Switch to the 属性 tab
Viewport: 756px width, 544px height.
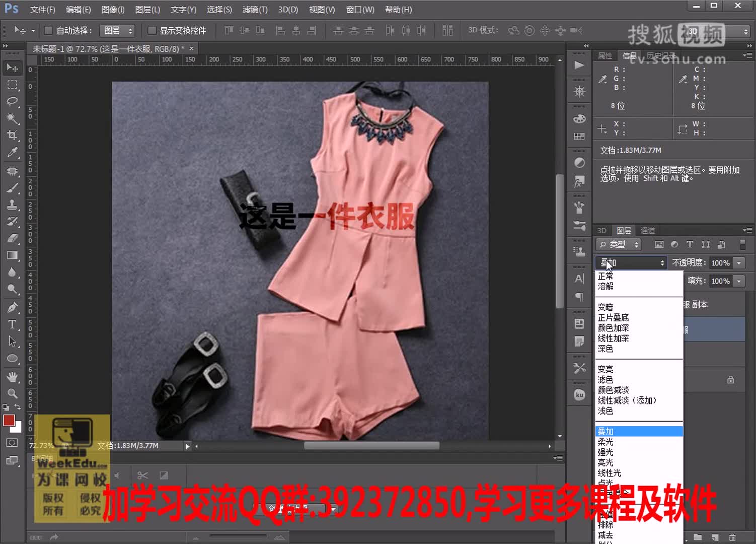[x=606, y=56]
